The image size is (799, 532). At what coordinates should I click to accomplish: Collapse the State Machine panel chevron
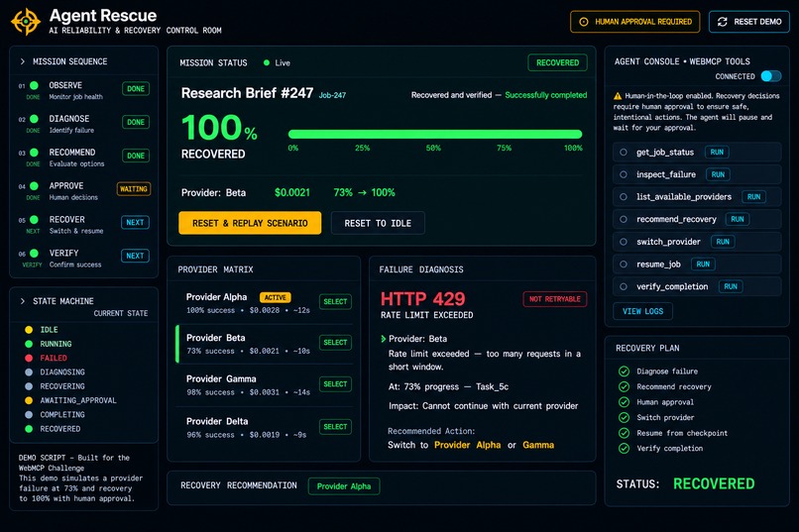click(x=22, y=301)
